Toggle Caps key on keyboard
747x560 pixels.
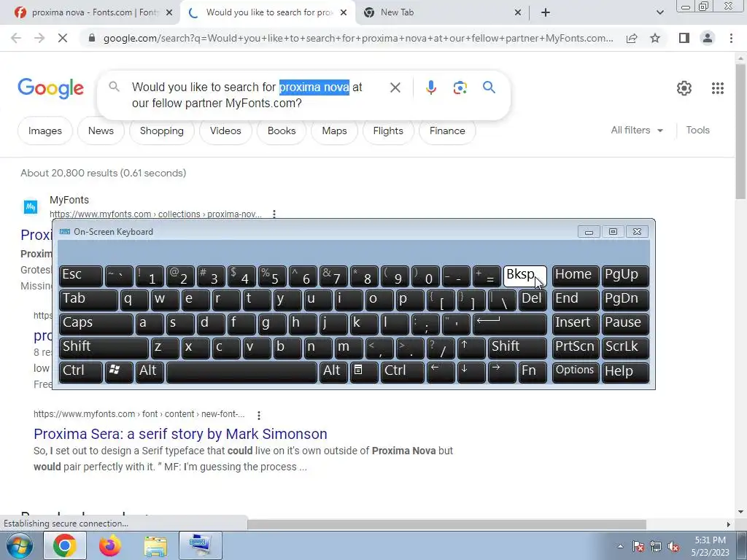(x=96, y=324)
